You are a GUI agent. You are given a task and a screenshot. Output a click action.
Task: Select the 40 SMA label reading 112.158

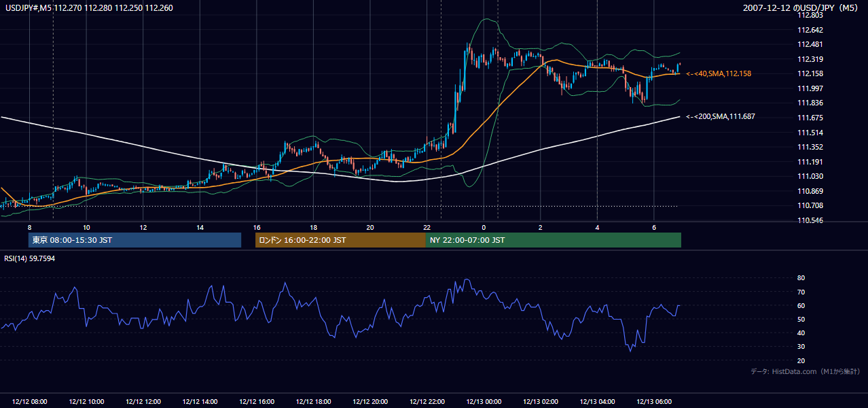tap(719, 73)
